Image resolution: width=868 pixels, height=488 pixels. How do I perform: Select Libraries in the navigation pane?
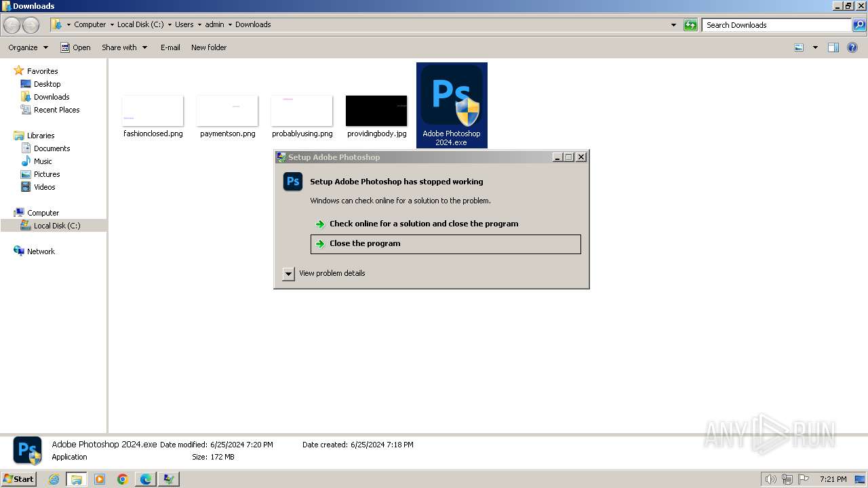[x=41, y=136]
